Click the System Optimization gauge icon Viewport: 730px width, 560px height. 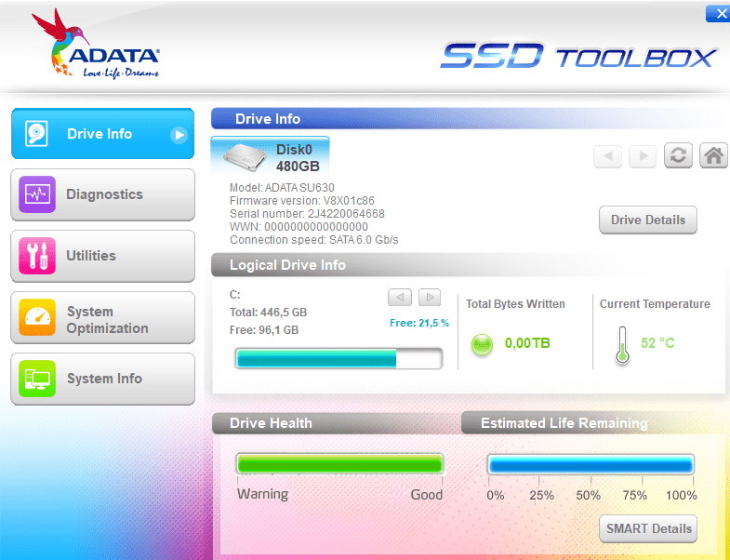(37, 317)
